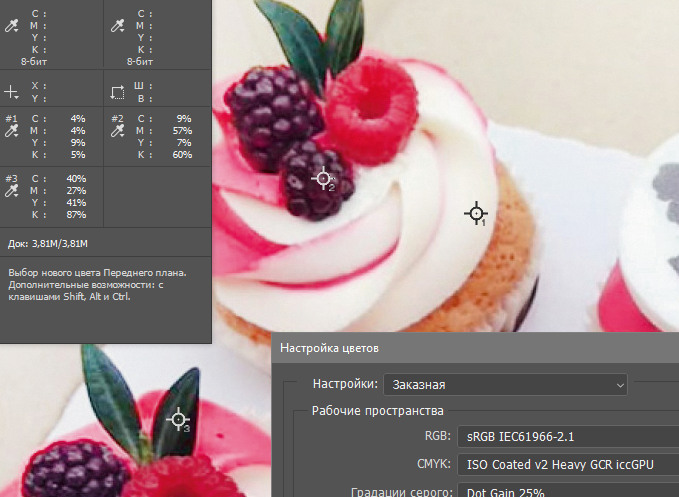The image size is (679, 497).
Task: Open first color readout eyedropper options
Action: [11, 26]
